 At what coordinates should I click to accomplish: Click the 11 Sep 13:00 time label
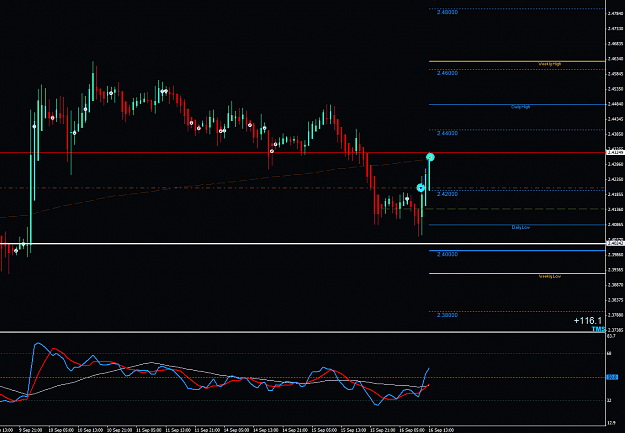pos(178,430)
